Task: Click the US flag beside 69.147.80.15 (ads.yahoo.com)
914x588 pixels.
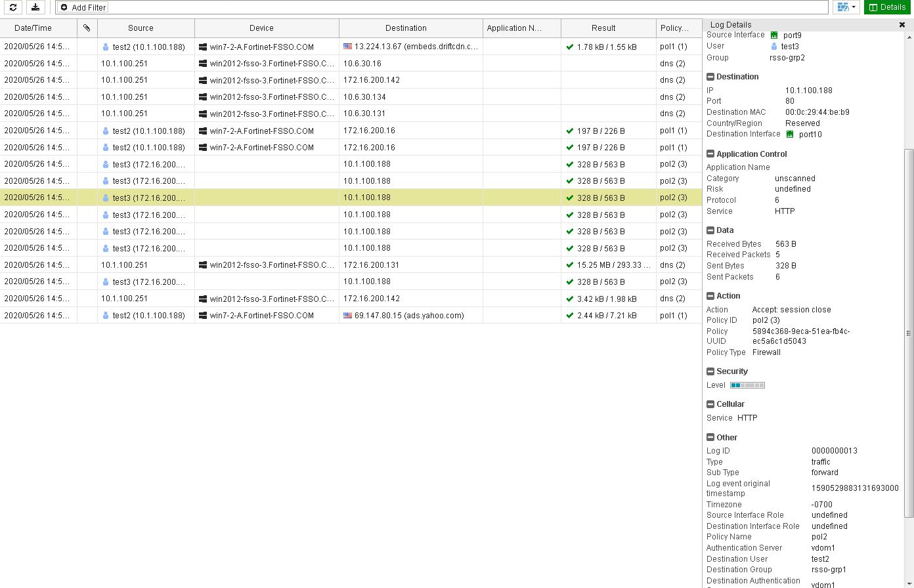Action: [x=347, y=315]
